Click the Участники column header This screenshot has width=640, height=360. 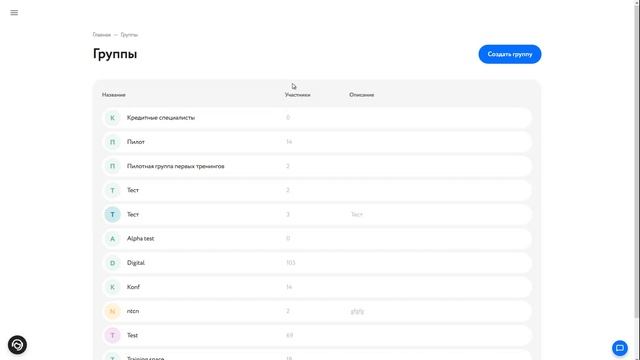pyautogui.click(x=297, y=95)
